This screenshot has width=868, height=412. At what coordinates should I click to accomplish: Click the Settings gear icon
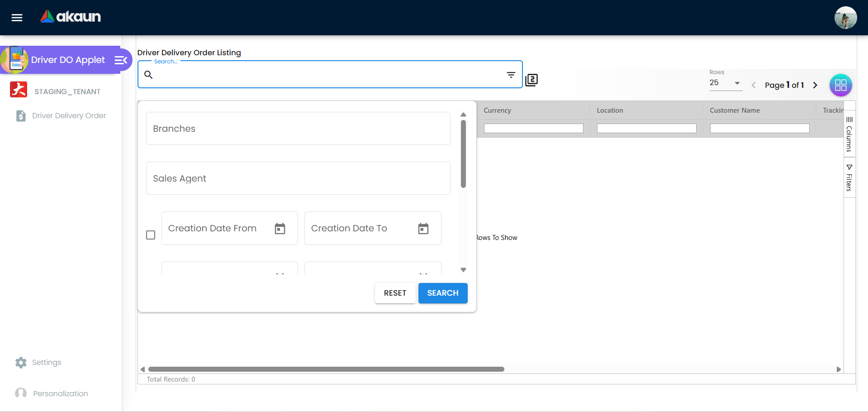tap(21, 362)
